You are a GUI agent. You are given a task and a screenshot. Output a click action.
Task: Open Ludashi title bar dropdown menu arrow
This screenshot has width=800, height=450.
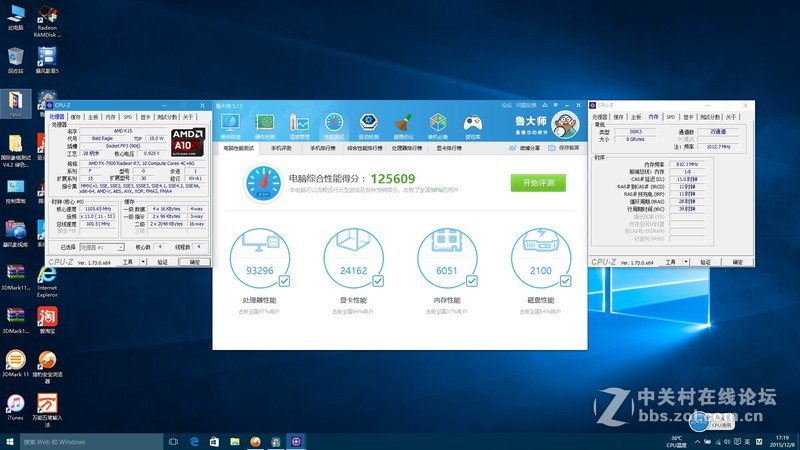(556, 106)
